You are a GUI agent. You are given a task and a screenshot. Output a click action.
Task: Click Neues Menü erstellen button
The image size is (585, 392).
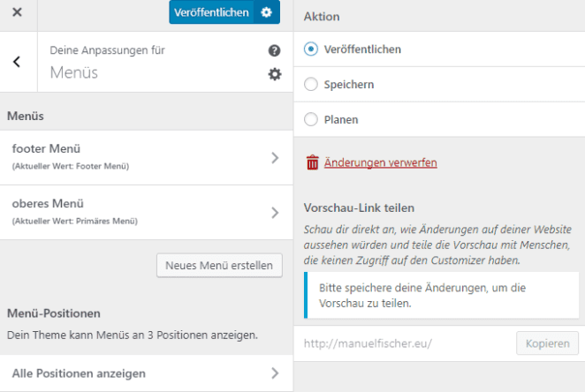point(219,265)
